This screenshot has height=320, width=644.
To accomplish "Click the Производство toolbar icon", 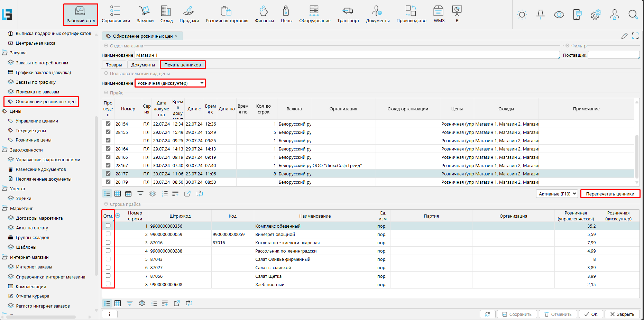I will click(x=411, y=14).
